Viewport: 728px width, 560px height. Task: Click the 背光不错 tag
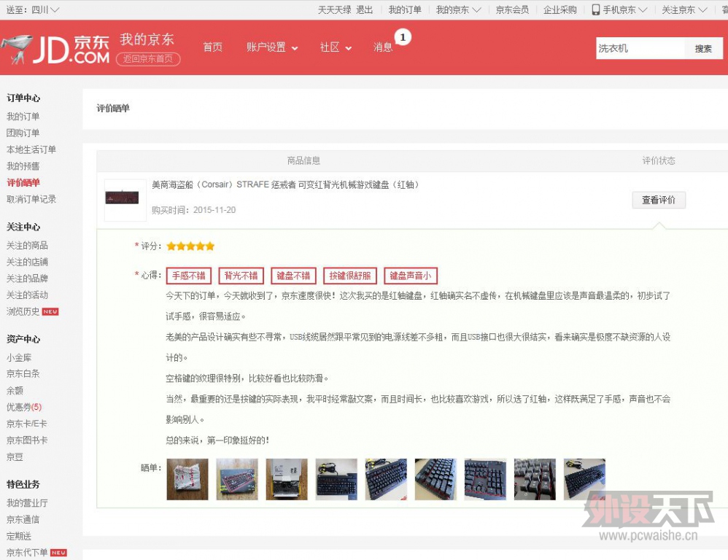point(241,276)
